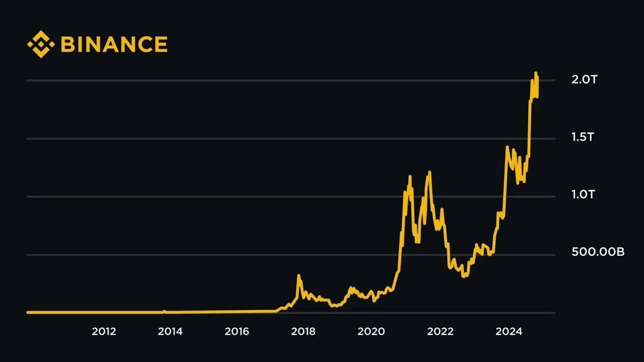
Task: Click the 2.0T y-axis value label
Action: [584, 79]
